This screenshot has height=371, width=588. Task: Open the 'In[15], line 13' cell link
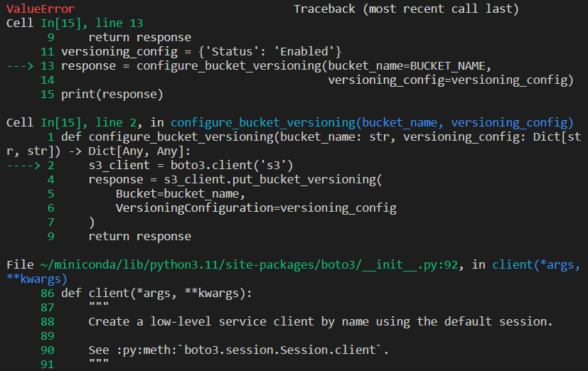92,23
